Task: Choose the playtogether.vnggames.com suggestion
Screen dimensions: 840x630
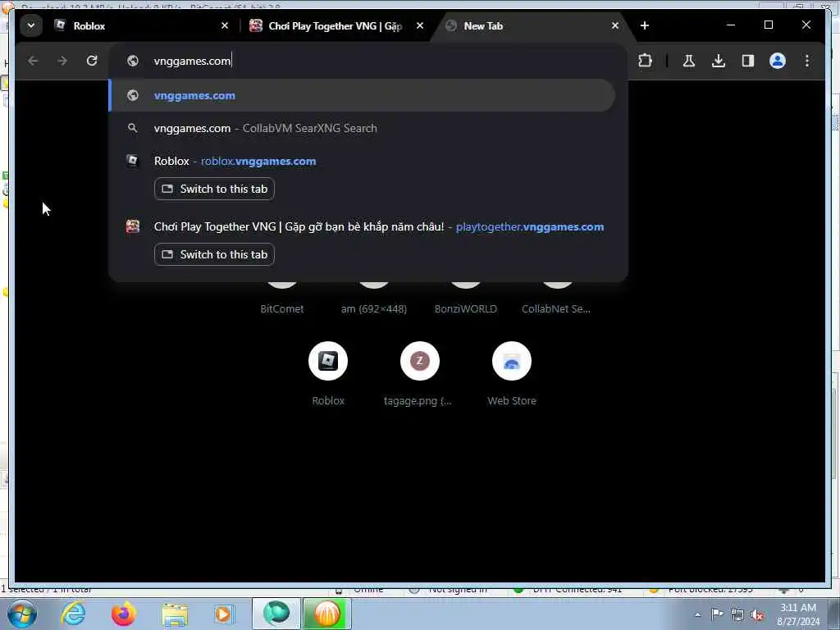Action: coord(362,226)
